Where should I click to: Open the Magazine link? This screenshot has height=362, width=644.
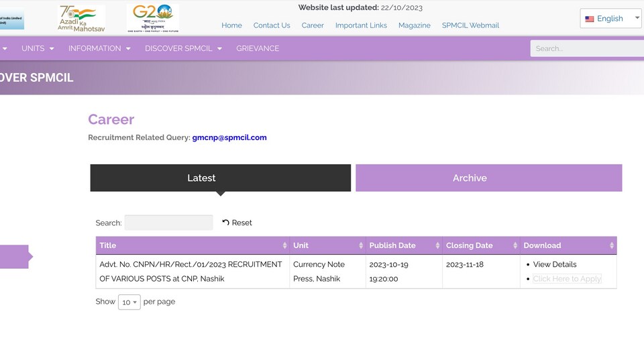click(415, 25)
